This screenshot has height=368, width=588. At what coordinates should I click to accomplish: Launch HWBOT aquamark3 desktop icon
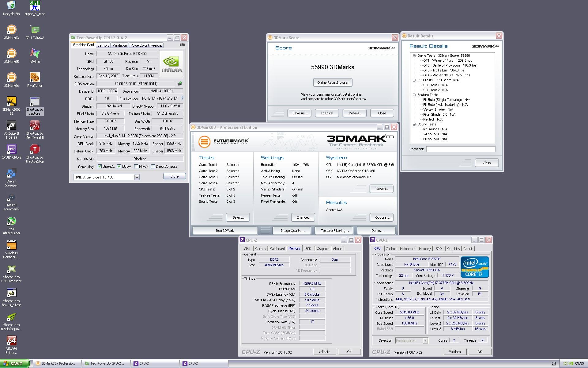pos(11,201)
